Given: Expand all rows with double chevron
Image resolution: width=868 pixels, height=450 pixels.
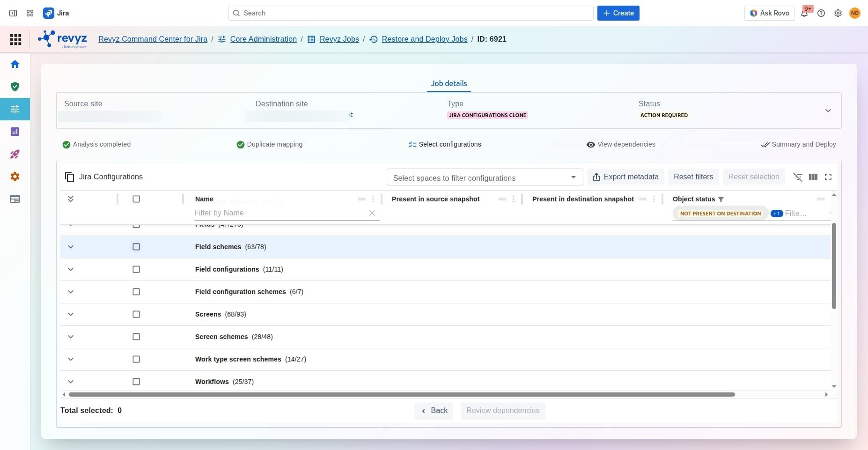Looking at the screenshot, I should click(x=71, y=199).
